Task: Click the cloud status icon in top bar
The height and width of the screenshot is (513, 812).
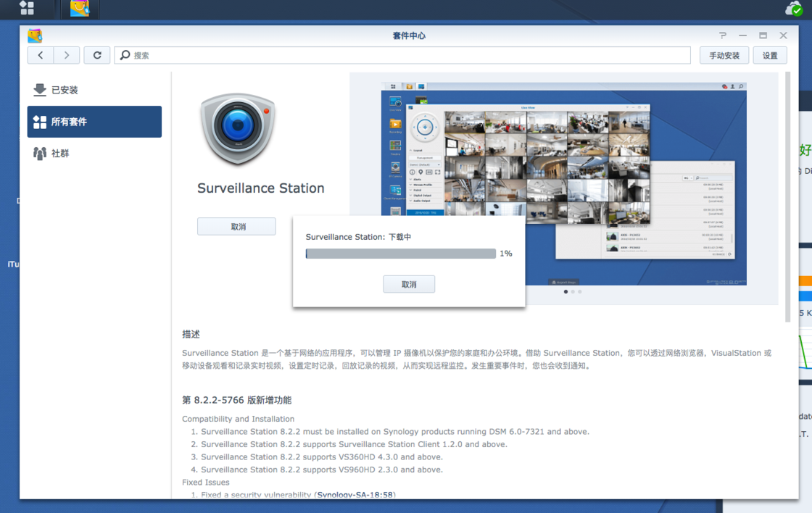Action: [794, 9]
